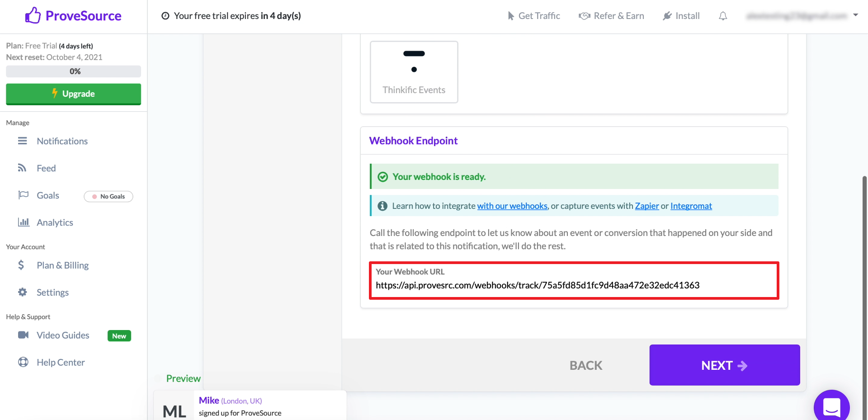The width and height of the screenshot is (868, 420).
Task: Click the Install plug icon
Action: pyautogui.click(x=667, y=16)
